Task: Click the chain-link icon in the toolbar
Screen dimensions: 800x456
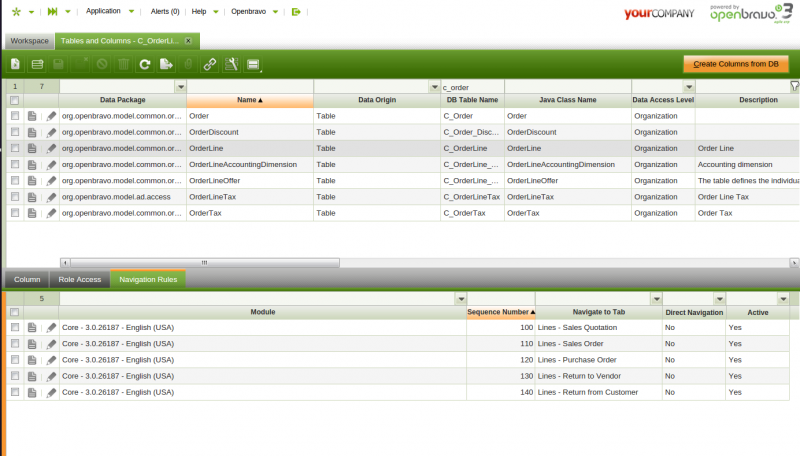Action: (209, 64)
